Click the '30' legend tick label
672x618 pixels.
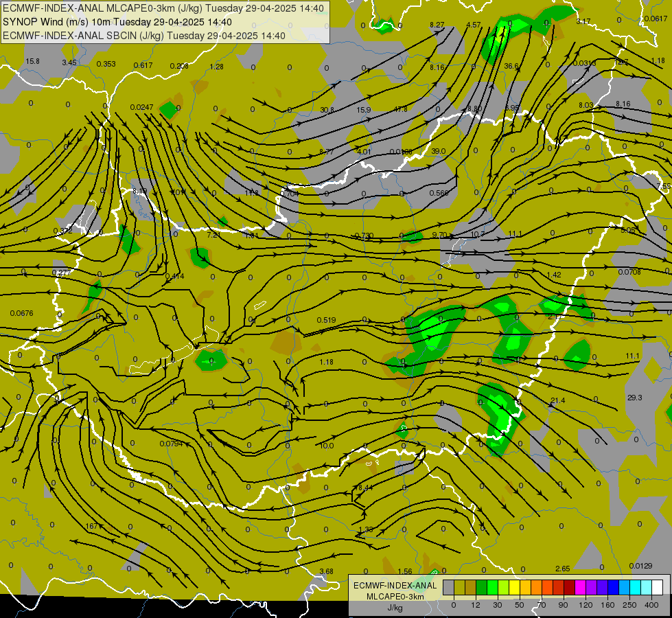[498, 605]
